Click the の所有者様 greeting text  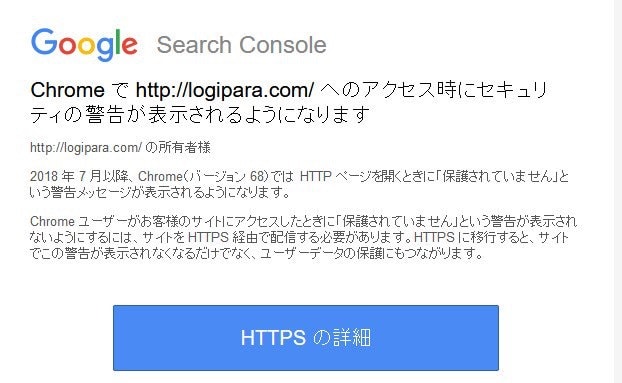tap(178, 147)
